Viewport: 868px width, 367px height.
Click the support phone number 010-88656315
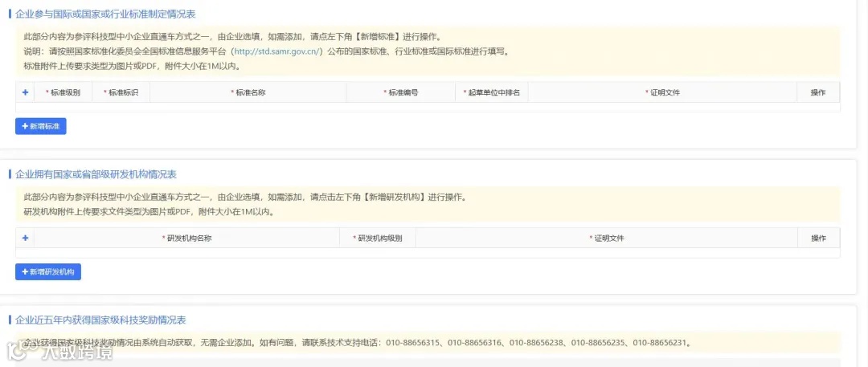click(412, 343)
